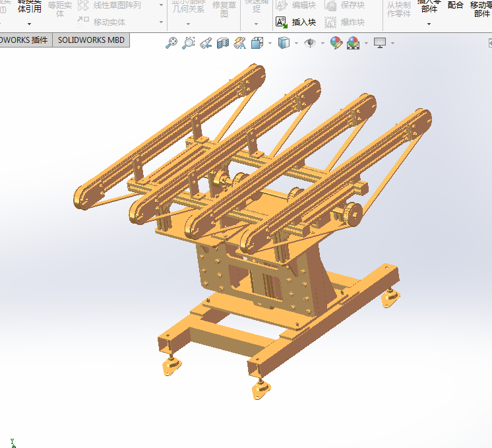Activate the Section View tool

pyautogui.click(x=223, y=43)
